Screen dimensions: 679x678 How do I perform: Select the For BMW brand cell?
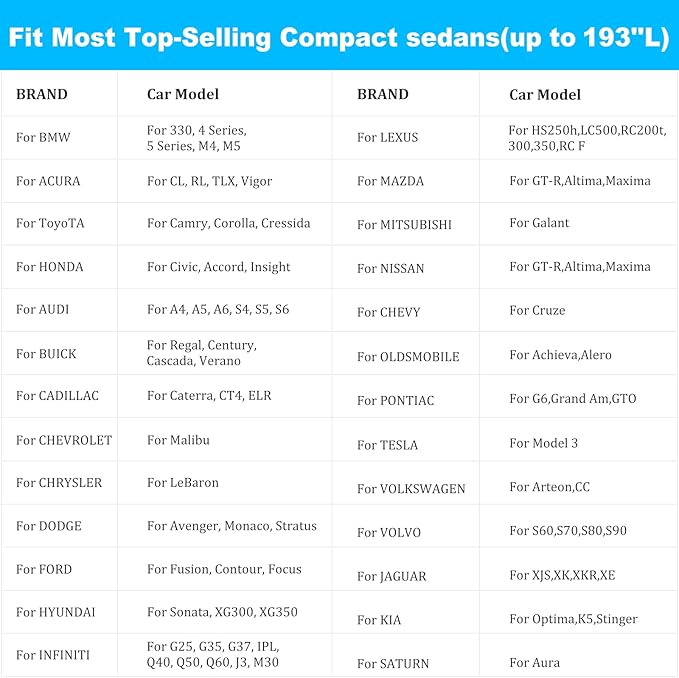click(59, 137)
